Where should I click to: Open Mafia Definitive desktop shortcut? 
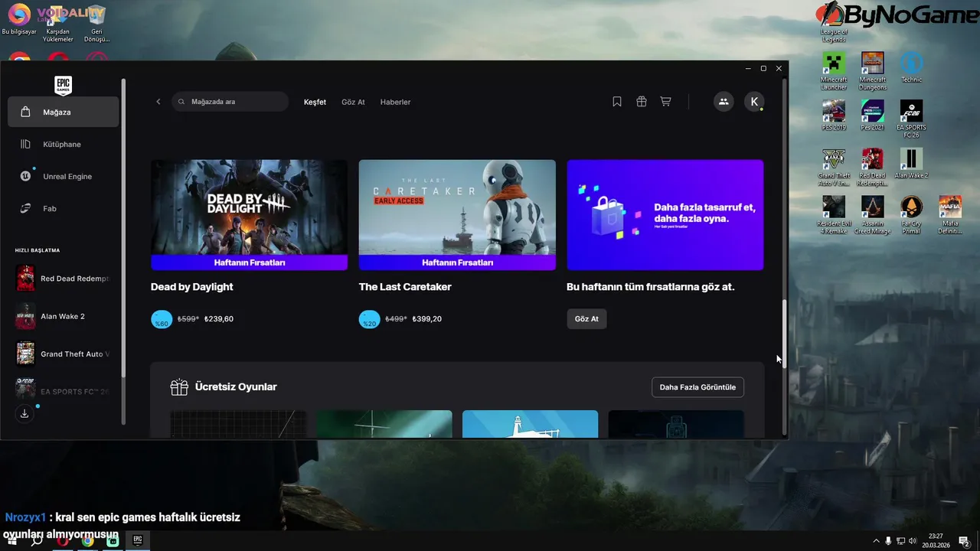pos(950,215)
